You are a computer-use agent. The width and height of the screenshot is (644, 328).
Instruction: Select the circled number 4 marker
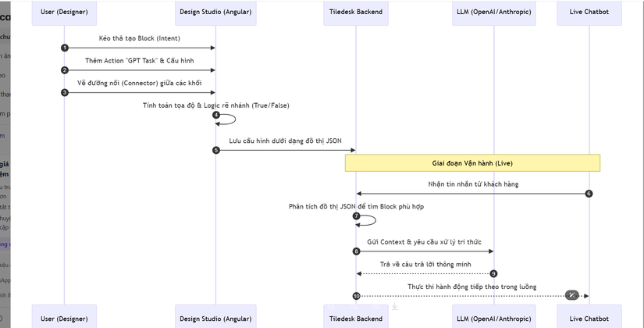[216, 115]
